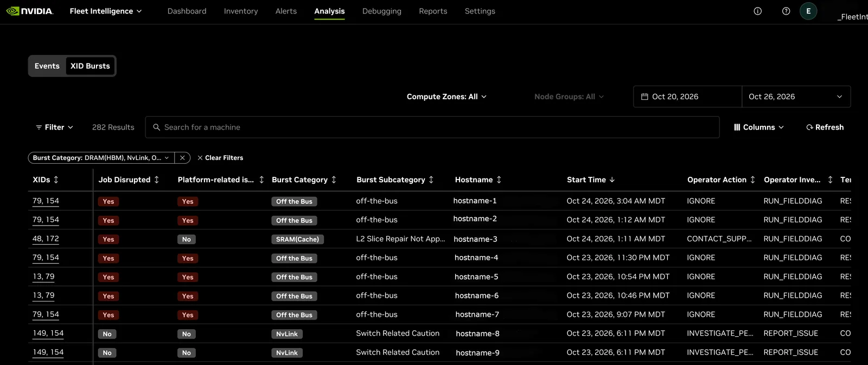Click the 282 Results count
Image resolution: width=868 pixels, height=365 pixels.
click(113, 127)
